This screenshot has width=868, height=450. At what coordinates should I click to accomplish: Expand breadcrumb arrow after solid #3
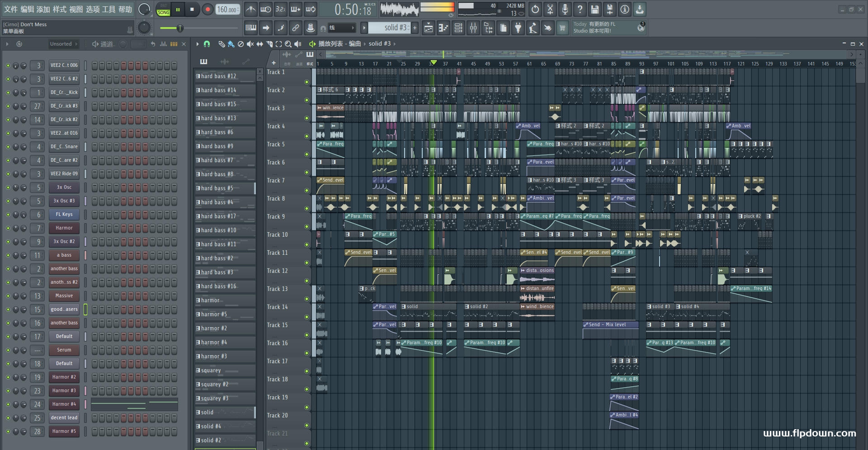coord(395,44)
